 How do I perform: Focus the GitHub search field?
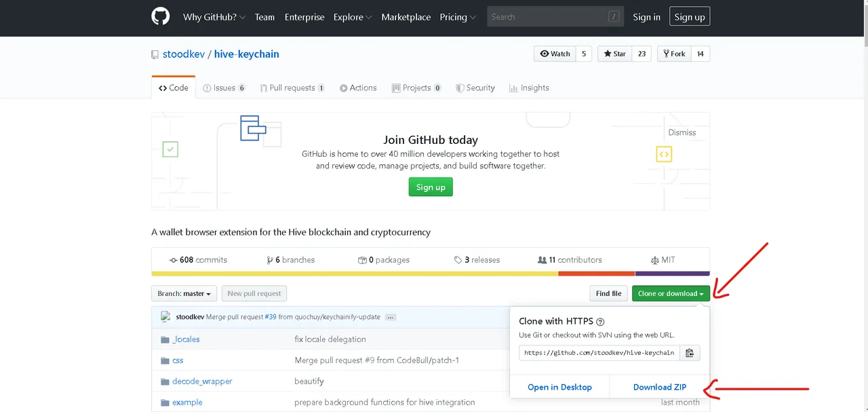coord(555,17)
